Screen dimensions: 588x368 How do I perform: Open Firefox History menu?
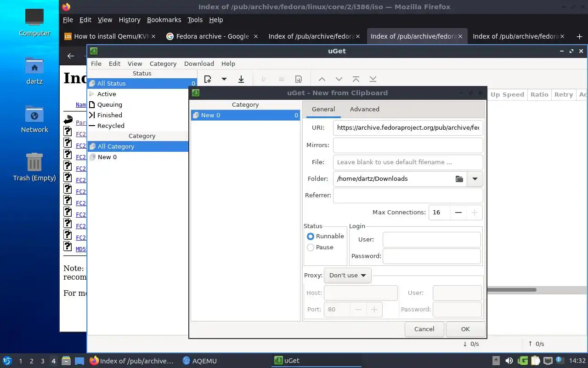coord(130,20)
